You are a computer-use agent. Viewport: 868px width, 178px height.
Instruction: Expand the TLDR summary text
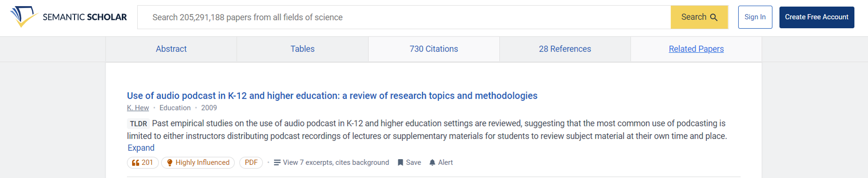[141, 148]
